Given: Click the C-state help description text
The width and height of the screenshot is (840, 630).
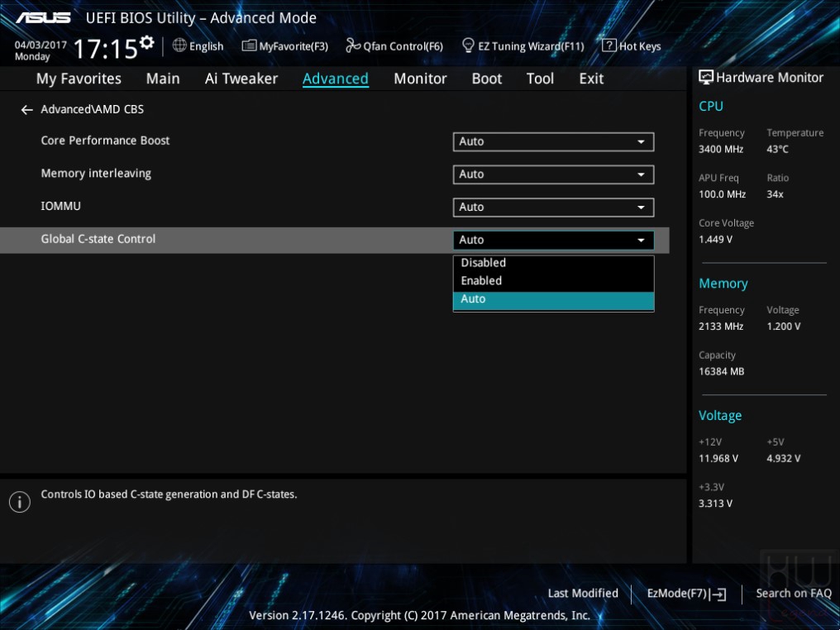Looking at the screenshot, I should pos(169,494).
